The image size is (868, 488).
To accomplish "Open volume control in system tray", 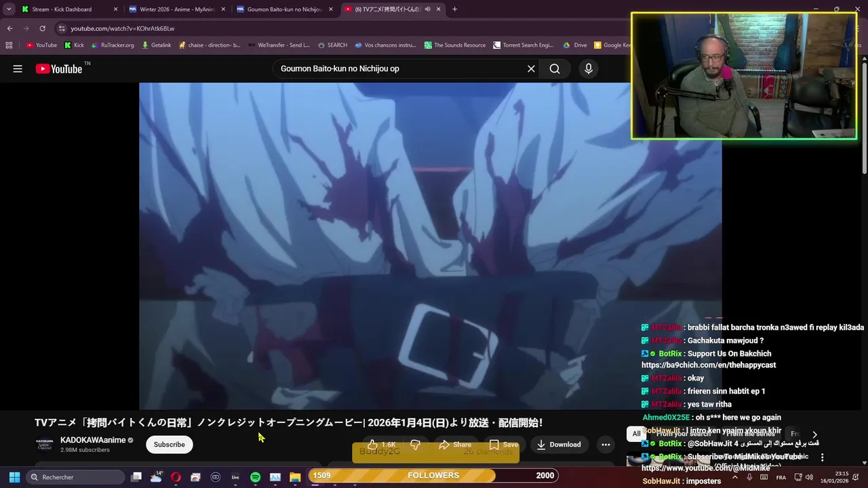I will [809, 477].
